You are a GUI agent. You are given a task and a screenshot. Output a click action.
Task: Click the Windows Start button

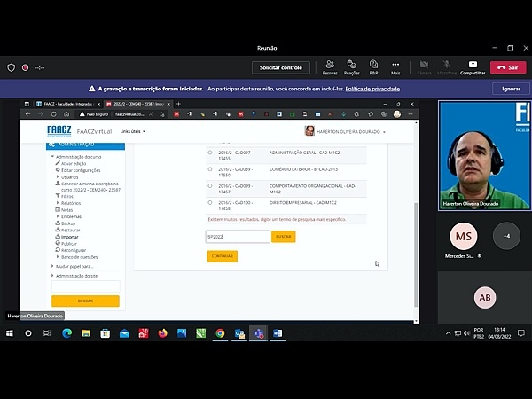coord(10,333)
